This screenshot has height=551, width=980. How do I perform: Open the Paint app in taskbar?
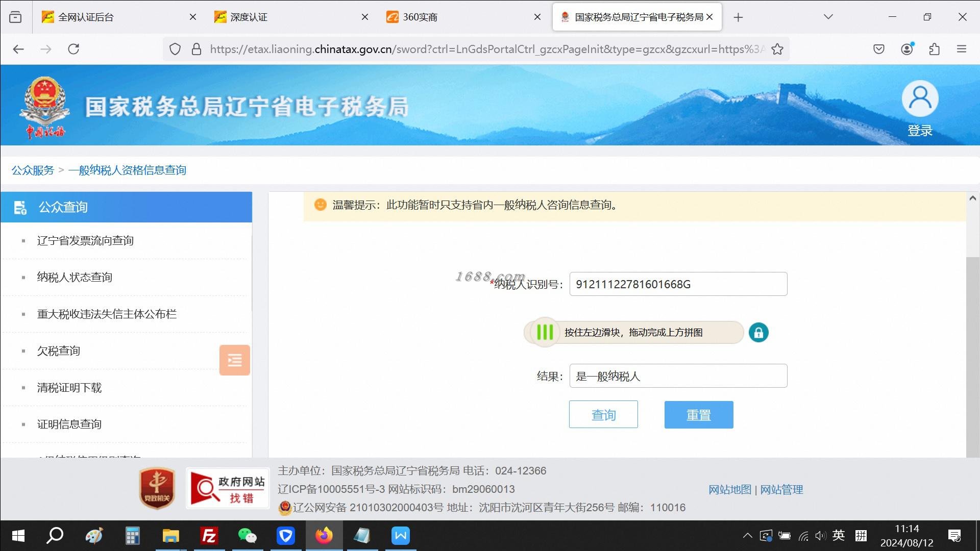point(94,536)
